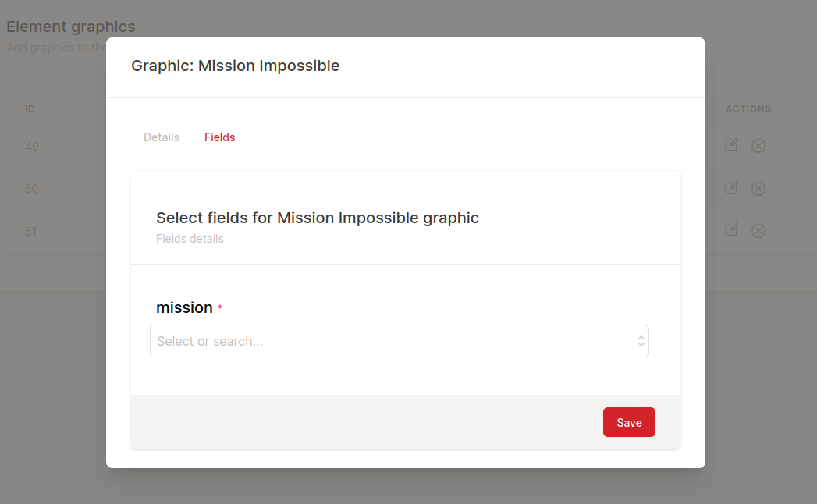
Task: Click the Save button
Action: coord(629,421)
